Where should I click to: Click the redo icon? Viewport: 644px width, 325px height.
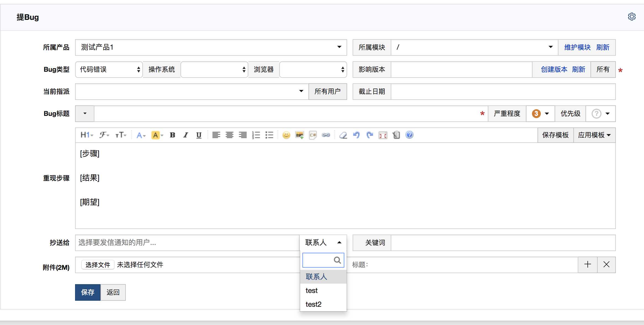[370, 135]
